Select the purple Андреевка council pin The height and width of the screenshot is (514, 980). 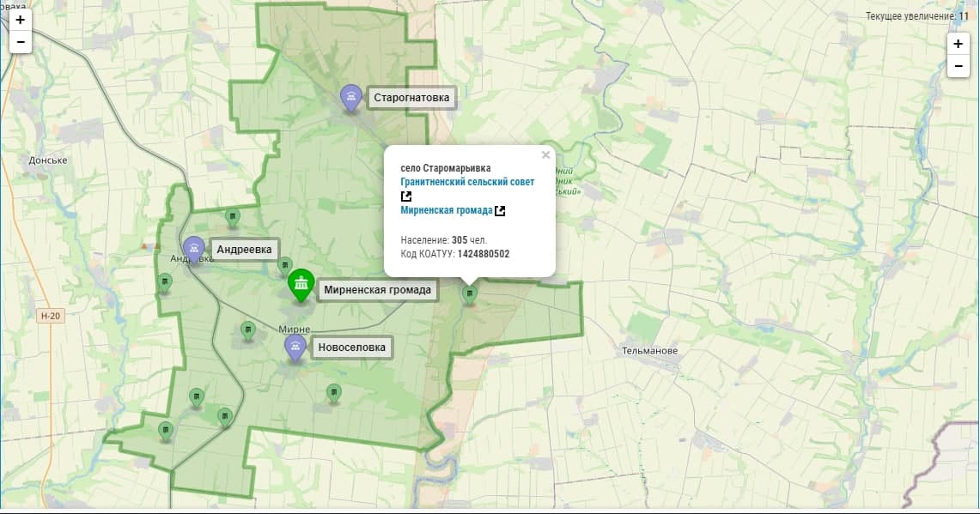click(x=194, y=249)
